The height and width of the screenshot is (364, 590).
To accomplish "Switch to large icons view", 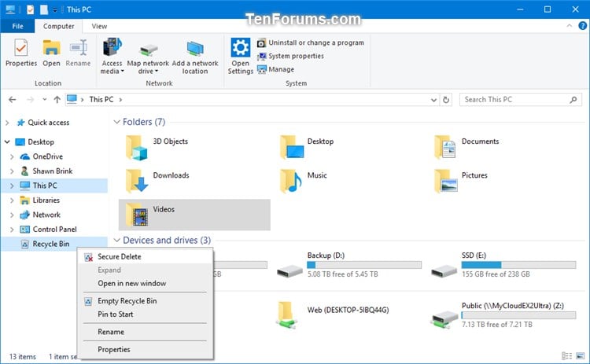I will (581, 355).
